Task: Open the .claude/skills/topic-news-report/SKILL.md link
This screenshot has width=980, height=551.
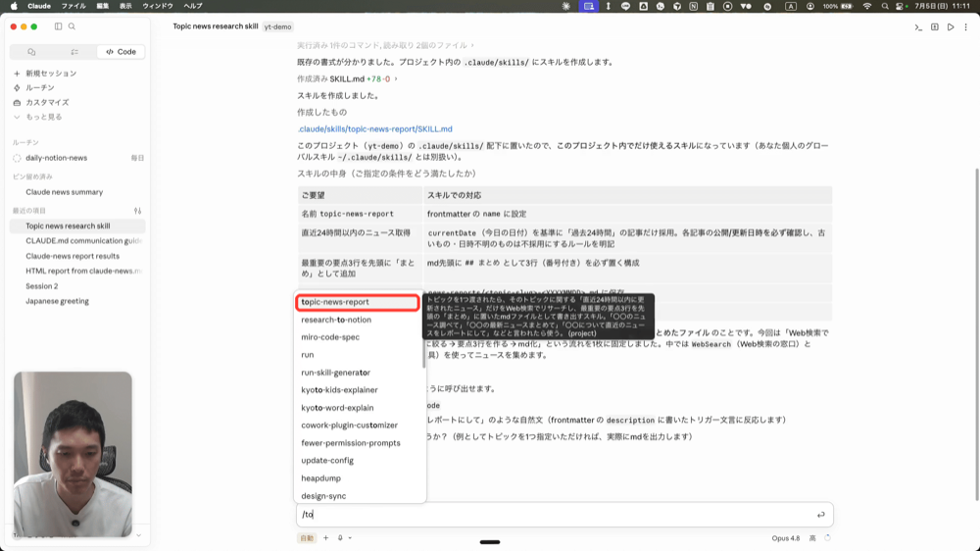Action: (375, 128)
